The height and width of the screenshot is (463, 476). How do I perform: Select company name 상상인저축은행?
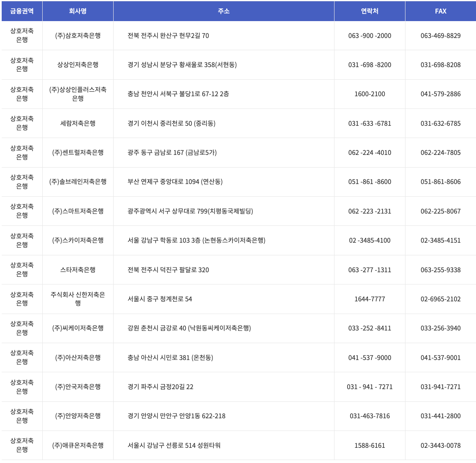point(78,65)
